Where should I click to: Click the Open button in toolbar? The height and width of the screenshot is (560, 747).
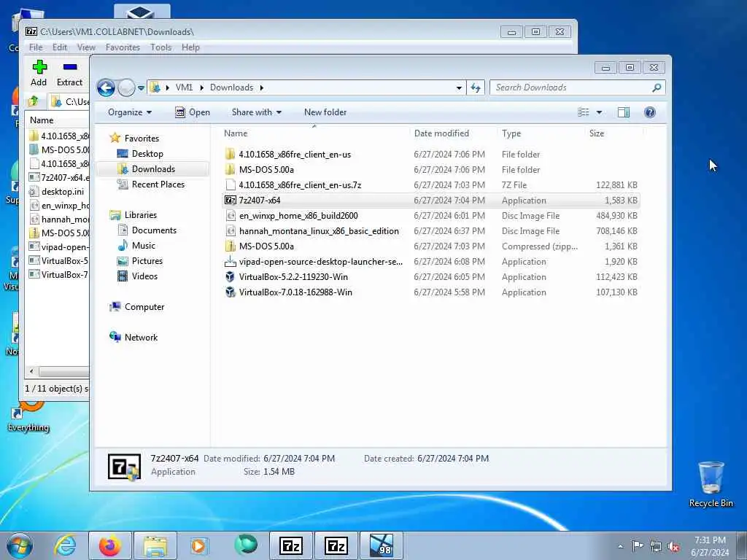click(193, 112)
